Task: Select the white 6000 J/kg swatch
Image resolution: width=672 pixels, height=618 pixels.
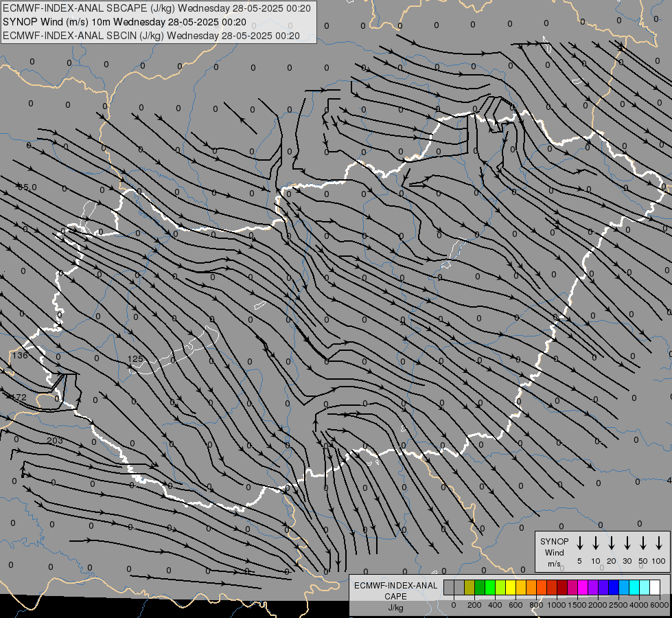Action: 655,588
